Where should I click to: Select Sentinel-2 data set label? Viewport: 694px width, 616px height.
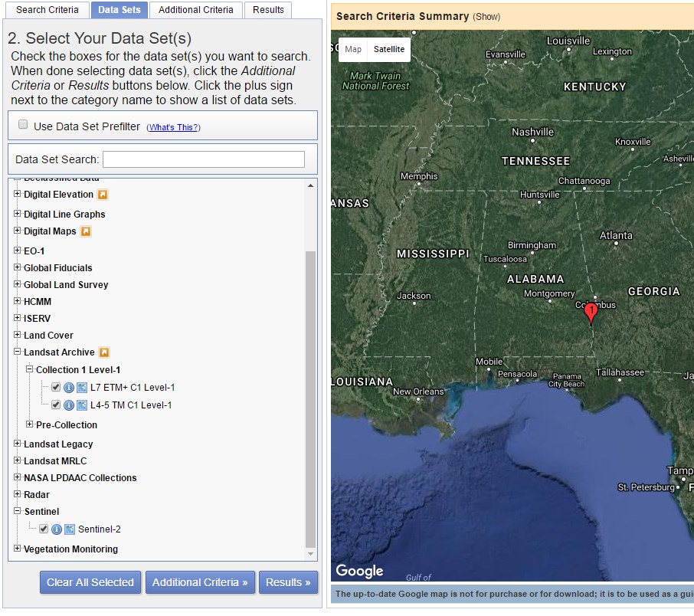(100, 529)
